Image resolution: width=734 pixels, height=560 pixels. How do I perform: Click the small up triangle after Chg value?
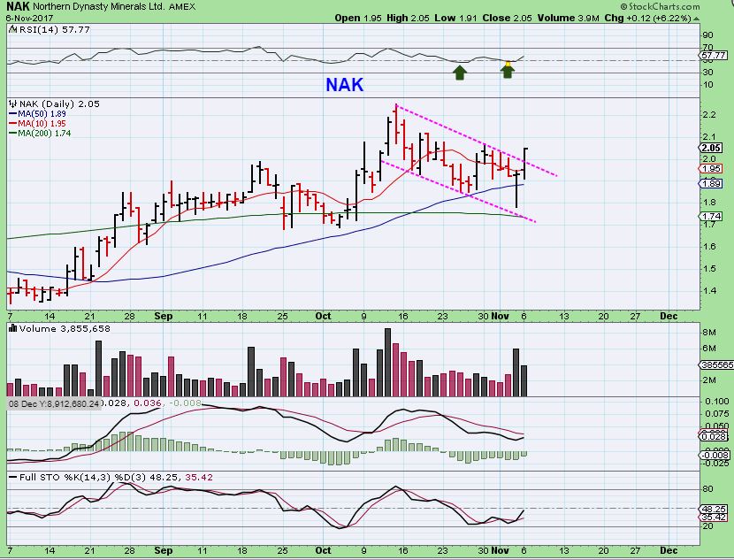[697, 19]
